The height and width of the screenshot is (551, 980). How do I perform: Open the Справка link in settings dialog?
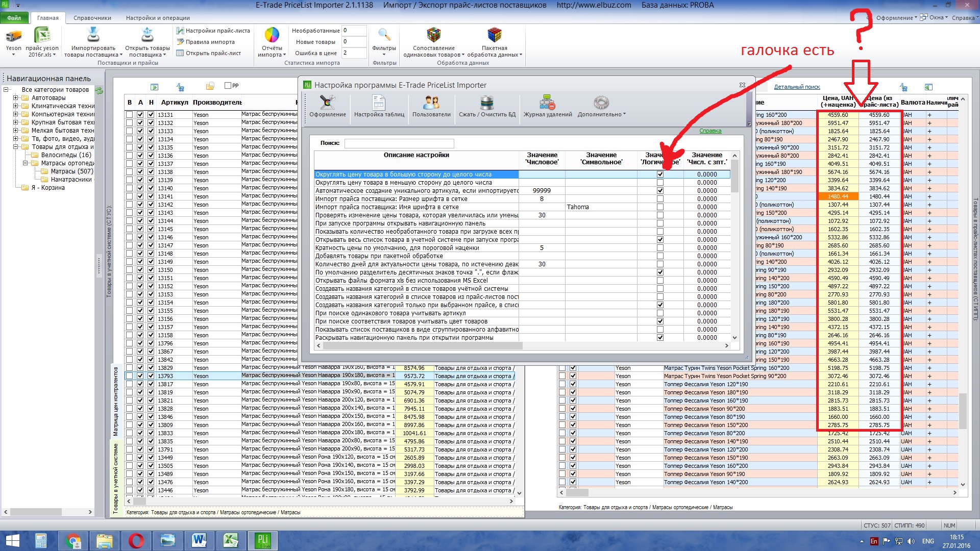coord(710,131)
